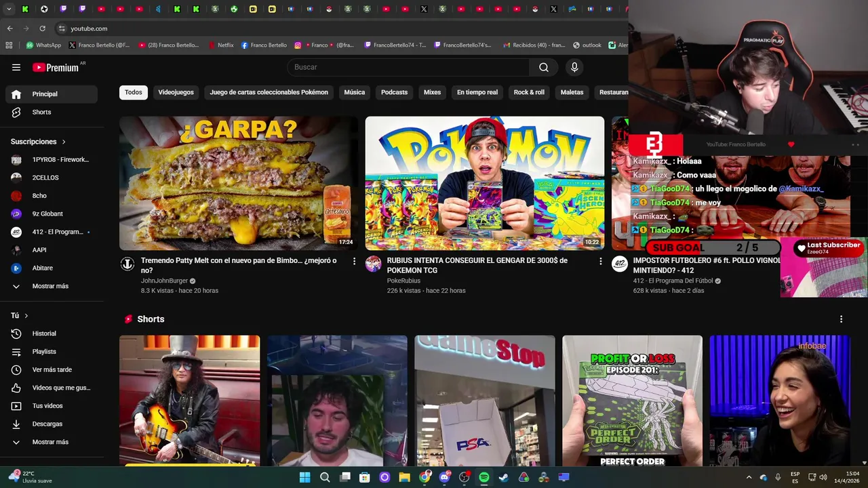Open PokeRubius channel link
Viewport: 868px width, 488px height.
pyautogui.click(x=403, y=281)
